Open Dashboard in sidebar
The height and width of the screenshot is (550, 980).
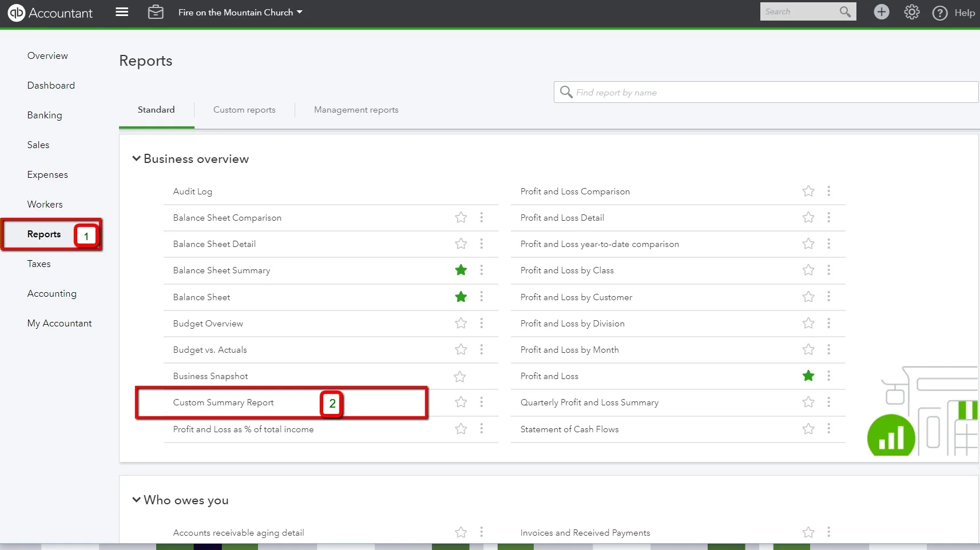51,85
